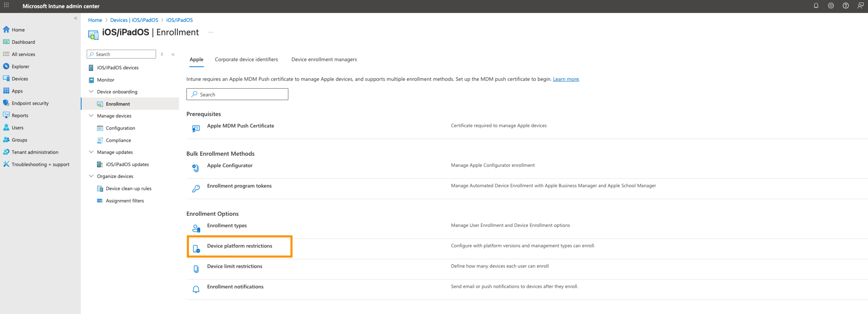Collapse the Manage updates section
The width and height of the screenshot is (868, 314).
(x=91, y=152)
